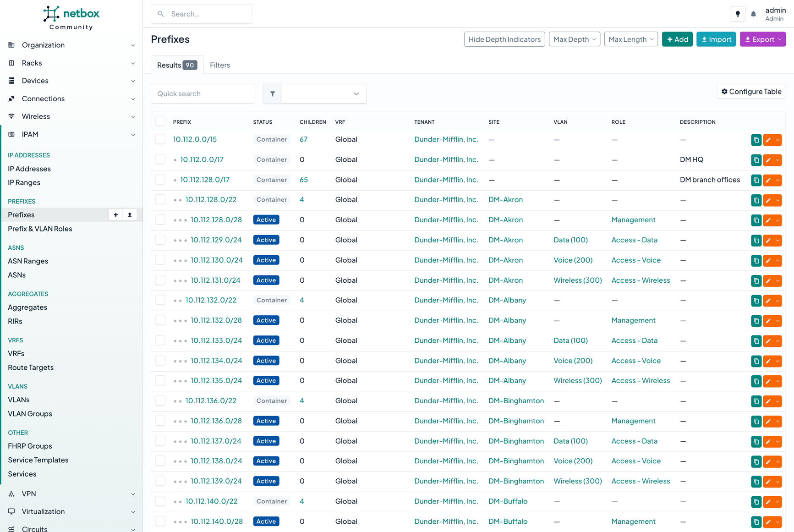Image resolution: width=794 pixels, height=532 pixels.
Task: Click the Configure Table button
Action: coord(751,92)
